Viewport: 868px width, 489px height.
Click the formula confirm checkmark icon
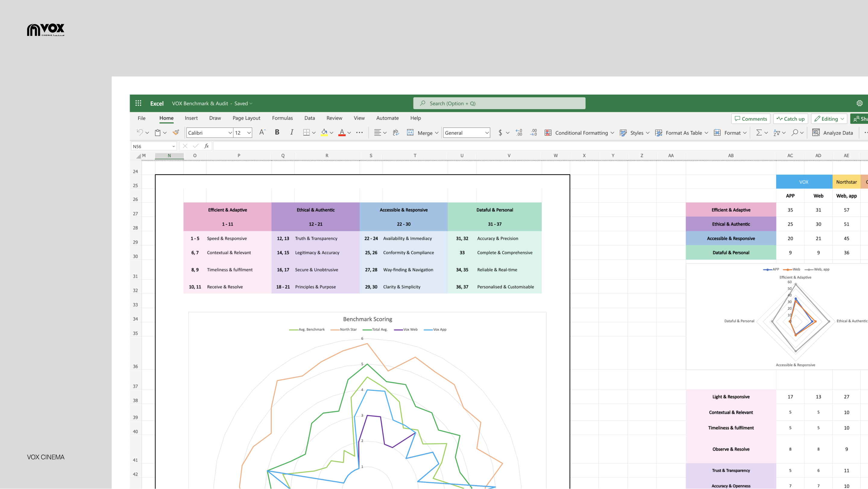pyautogui.click(x=196, y=146)
